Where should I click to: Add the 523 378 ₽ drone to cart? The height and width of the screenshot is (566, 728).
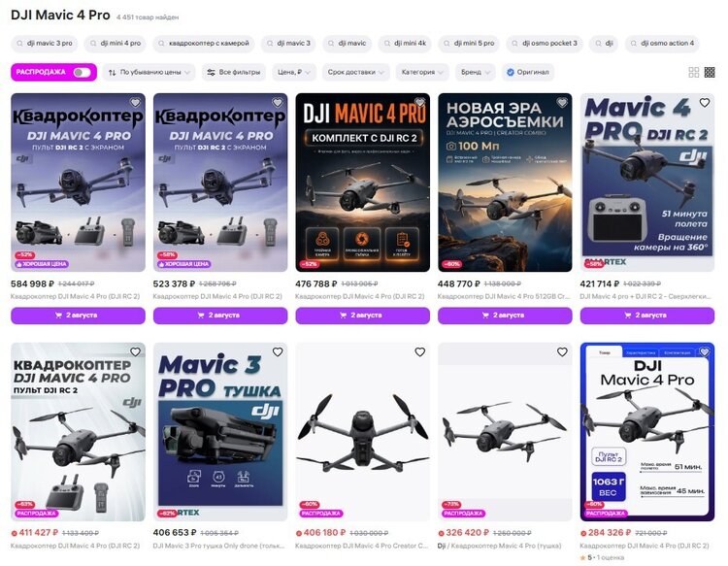220,316
